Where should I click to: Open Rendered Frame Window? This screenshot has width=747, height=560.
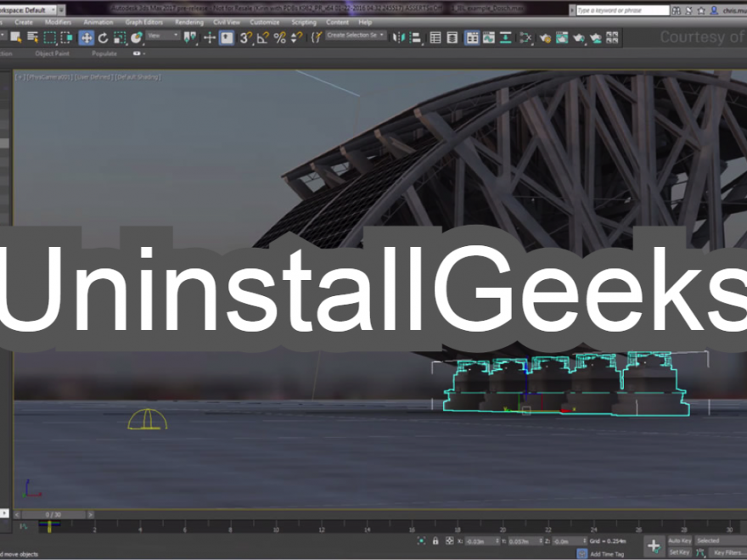point(562,37)
